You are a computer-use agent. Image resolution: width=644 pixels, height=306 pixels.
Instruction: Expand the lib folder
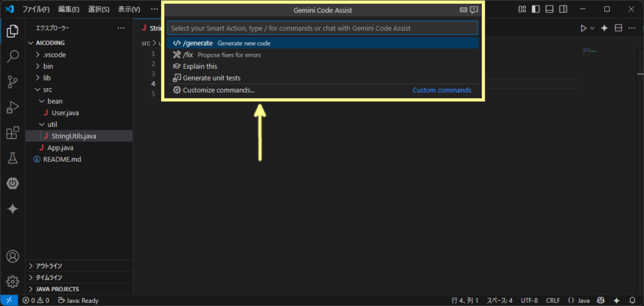[x=79, y=77]
